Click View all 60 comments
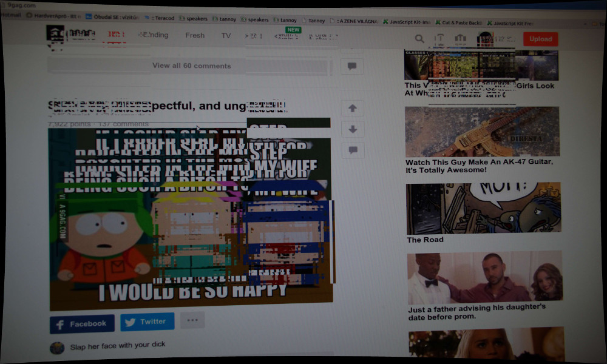Screen dimensions: 607x364 tap(191, 66)
